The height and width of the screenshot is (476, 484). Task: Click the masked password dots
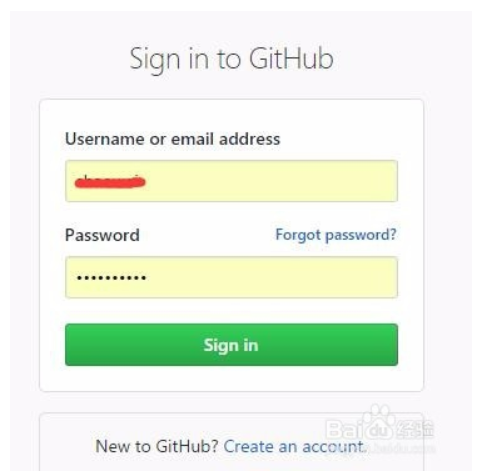[x=111, y=277]
